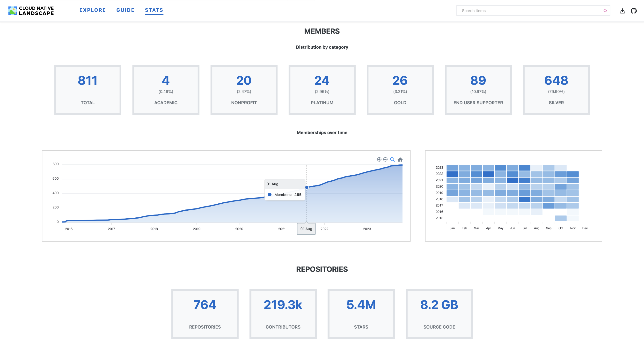Viewport: 644px width, 340px height.
Task: Reset chart zoom with home icon
Action: (x=400, y=160)
